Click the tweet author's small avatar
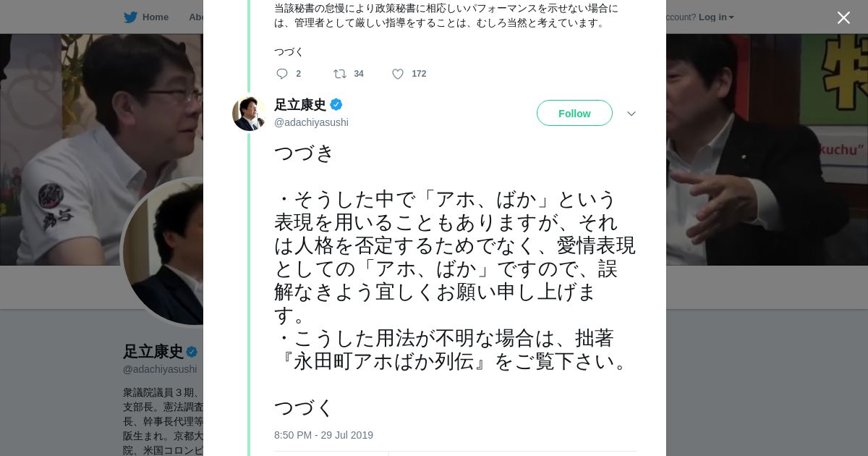The height and width of the screenshot is (456, 868). click(249, 114)
